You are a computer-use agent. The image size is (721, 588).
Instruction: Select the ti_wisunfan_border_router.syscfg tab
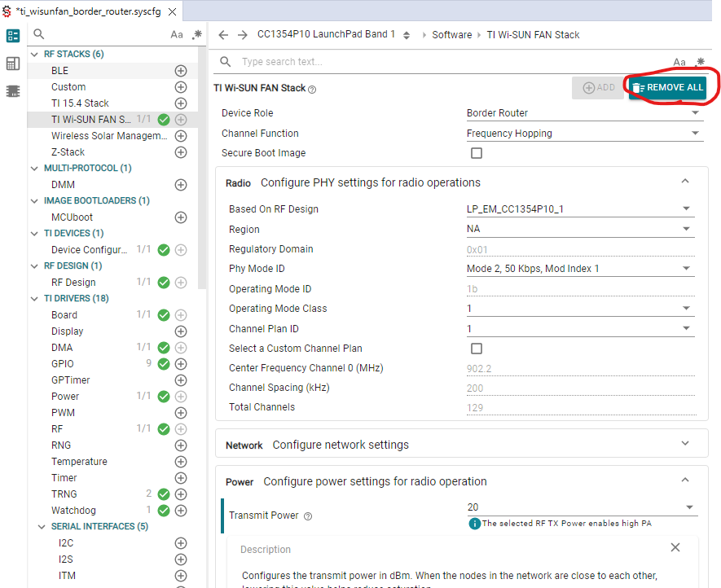pos(90,11)
